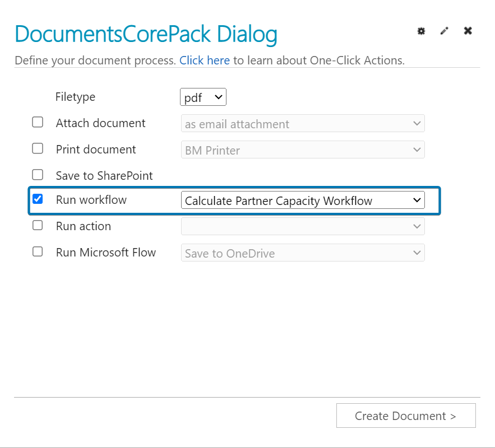Click the 'DocumentsCorePack Dialog' title
495x448 pixels.
(146, 34)
